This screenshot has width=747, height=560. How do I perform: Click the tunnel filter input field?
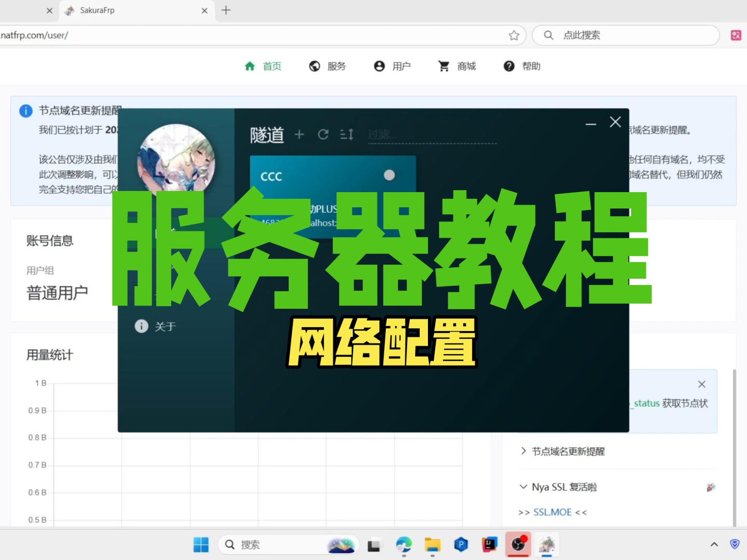click(x=432, y=135)
